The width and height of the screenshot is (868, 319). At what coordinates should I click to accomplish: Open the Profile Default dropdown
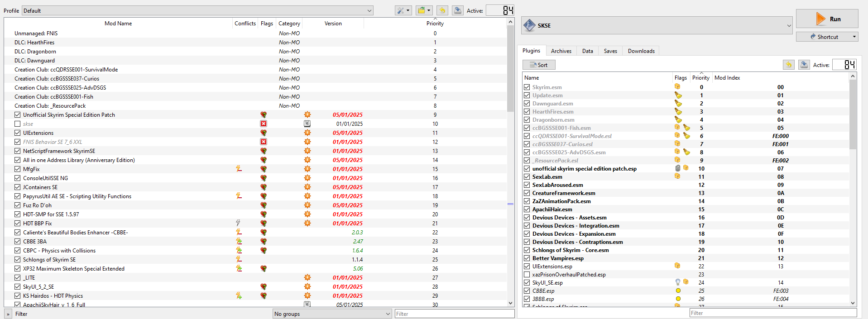coord(197,10)
